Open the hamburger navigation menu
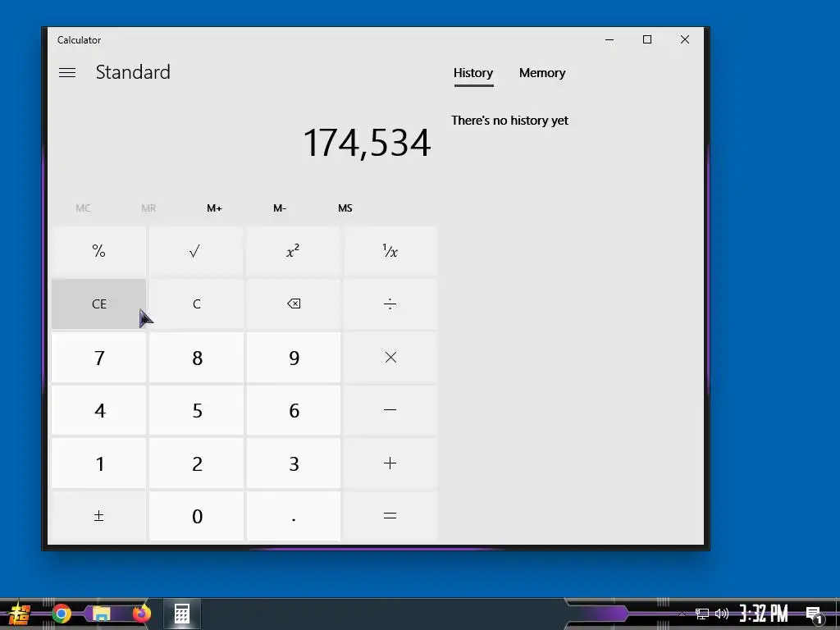This screenshot has height=630, width=840. (x=67, y=72)
